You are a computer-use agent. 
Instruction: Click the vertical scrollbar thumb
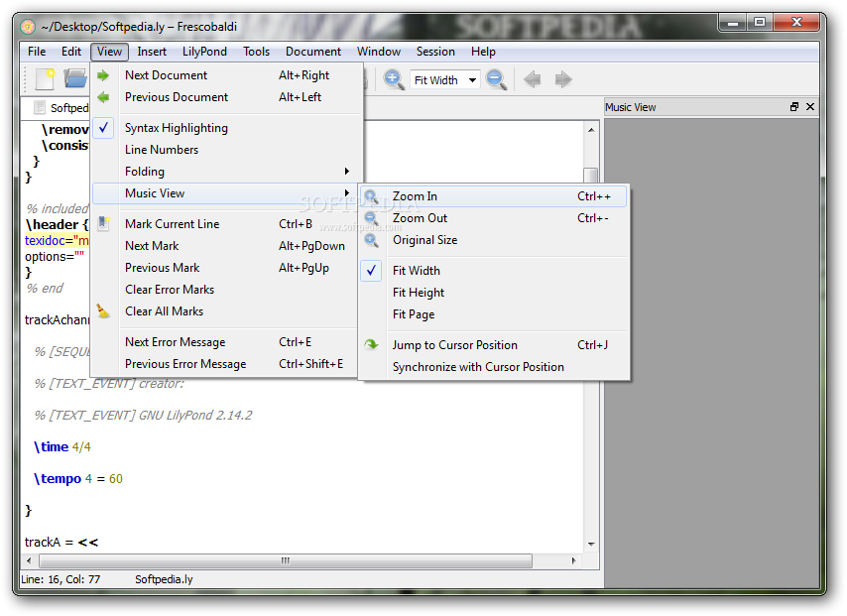tap(591, 175)
